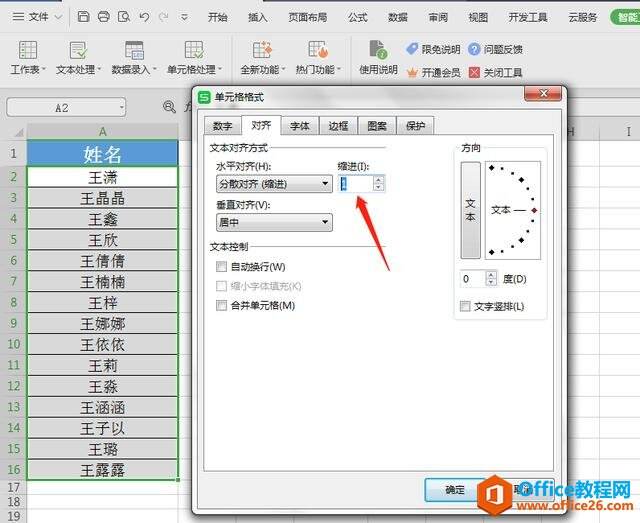640x523 pixels.
Task: Click the save icon in quick toolbar
Action: tap(83, 17)
